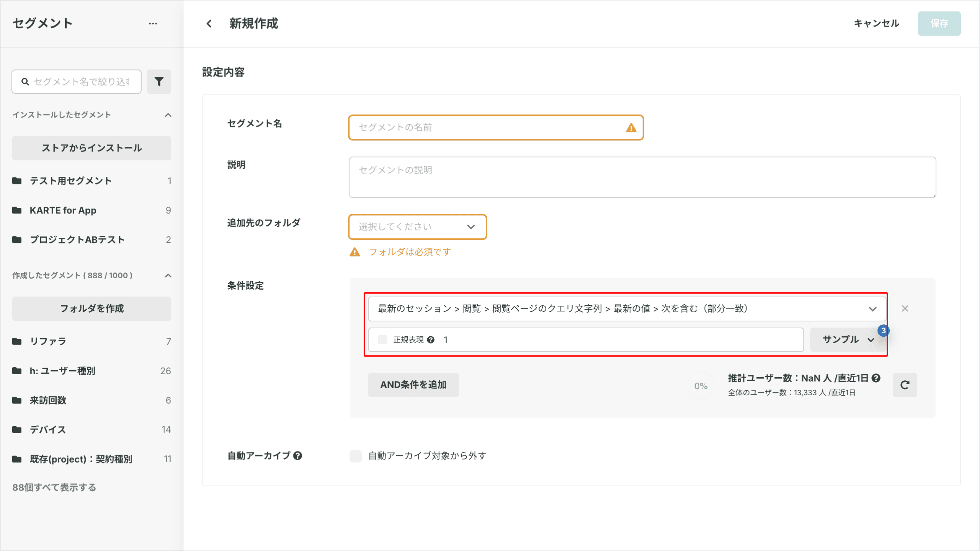Image resolution: width=980 pixels, height=551 pixels.
Task: Open the 追加先のフォルダ dropdown
Action: (x=417, y=227)
